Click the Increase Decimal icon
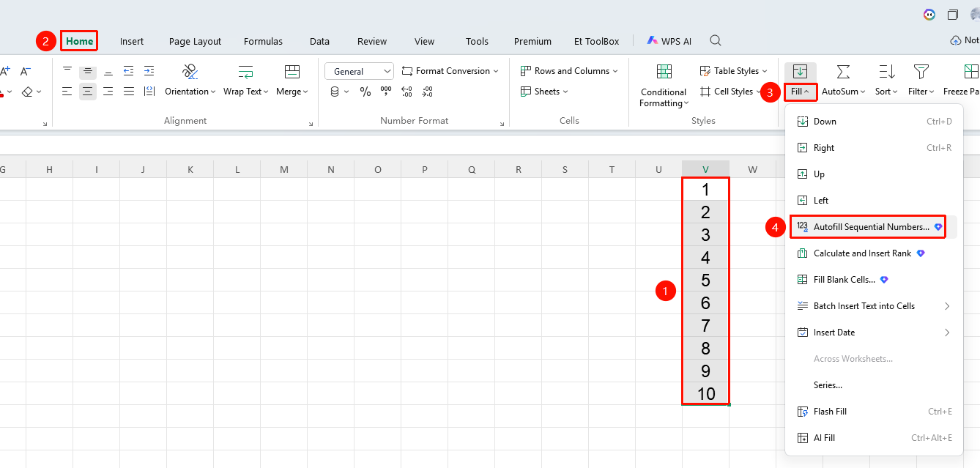 click(x=407, y=92)
